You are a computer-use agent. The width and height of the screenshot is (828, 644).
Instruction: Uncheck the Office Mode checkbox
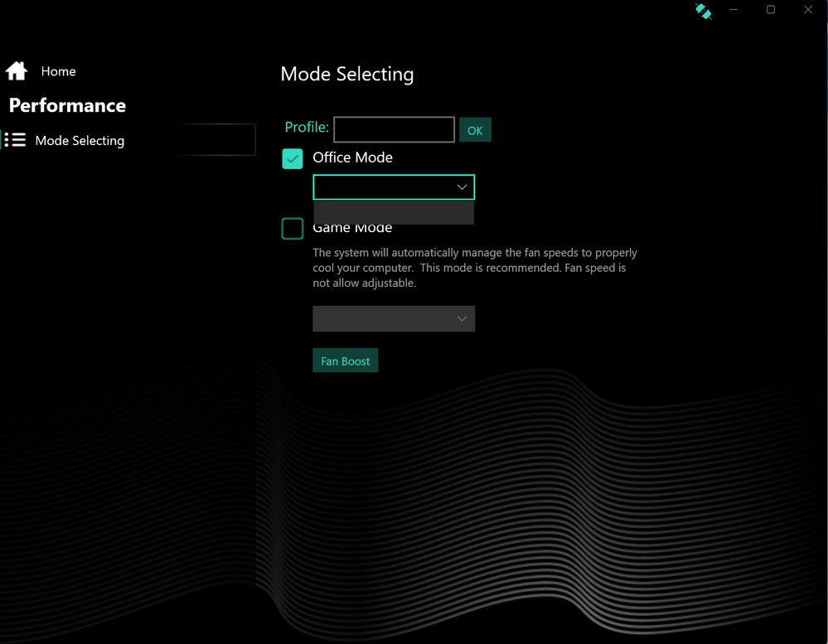(293, 158)
